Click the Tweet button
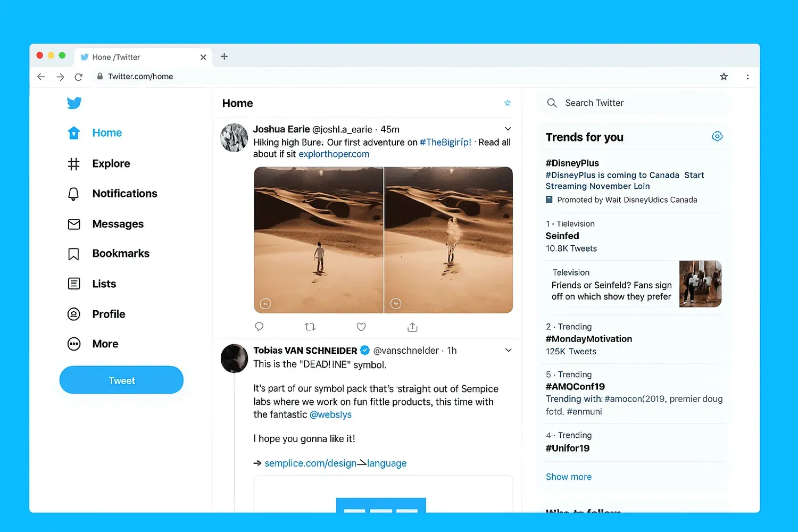The image size is (798, 532). pyautogui.click(x=121, y=380)
